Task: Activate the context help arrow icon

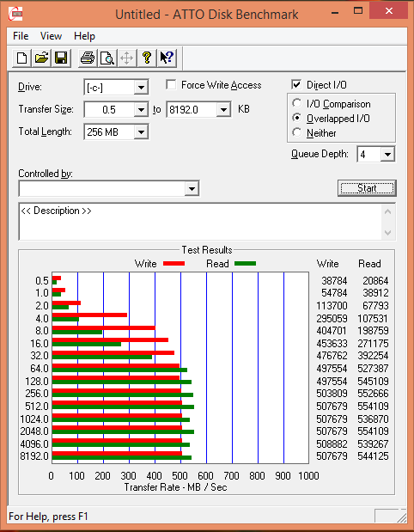Action: pos(167,58)
